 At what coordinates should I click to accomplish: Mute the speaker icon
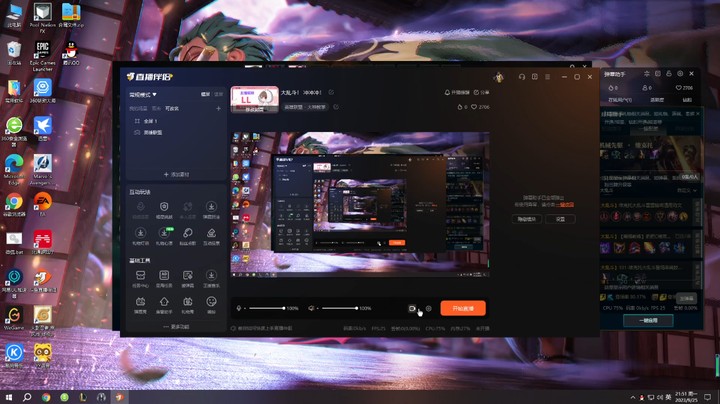311,308
